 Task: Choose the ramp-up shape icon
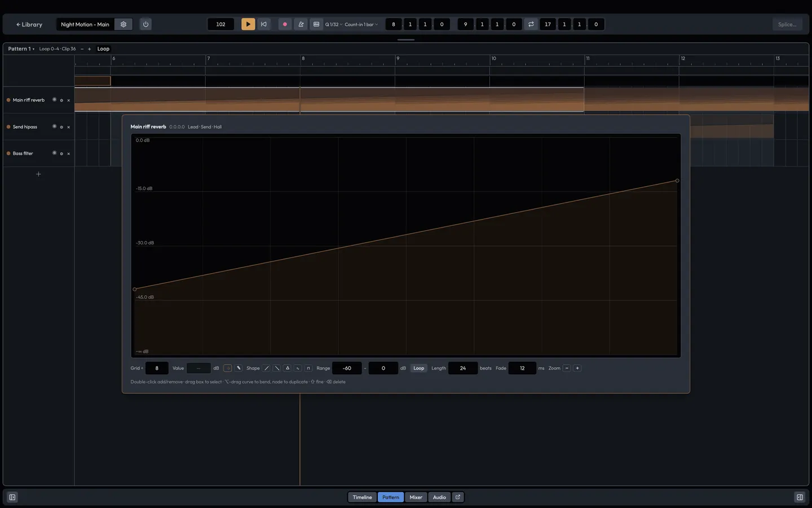pyautogui.click(x=267, y=368)
